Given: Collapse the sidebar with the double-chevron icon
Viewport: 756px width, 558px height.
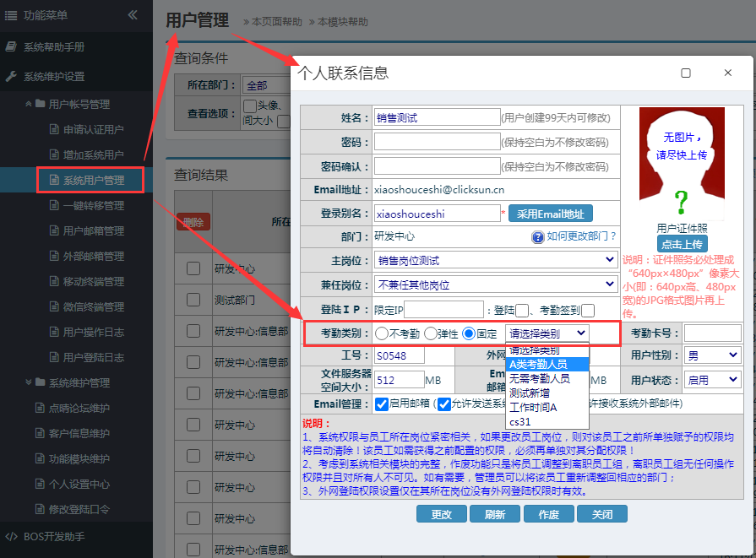Looking at the screenshot, I should tap(133, 14).
